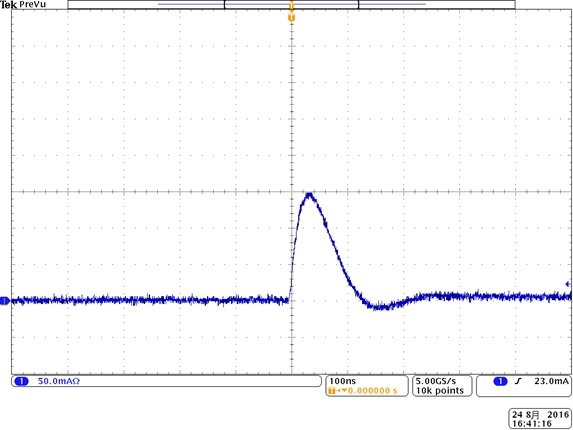This screenshot has height=430, width=573.
Task: Click the orange trigger position marker T
Action: tap(291, 17)
